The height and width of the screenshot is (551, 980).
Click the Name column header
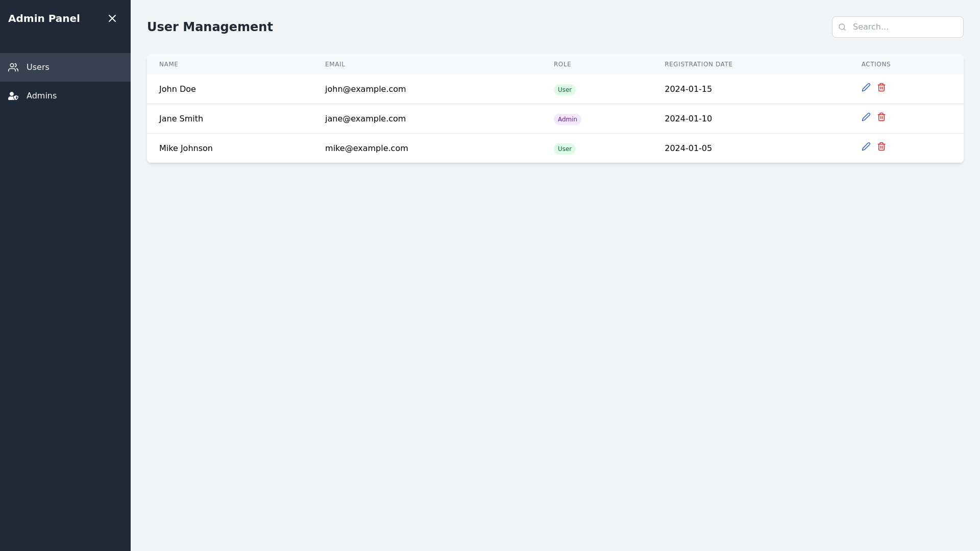point(168,64)
